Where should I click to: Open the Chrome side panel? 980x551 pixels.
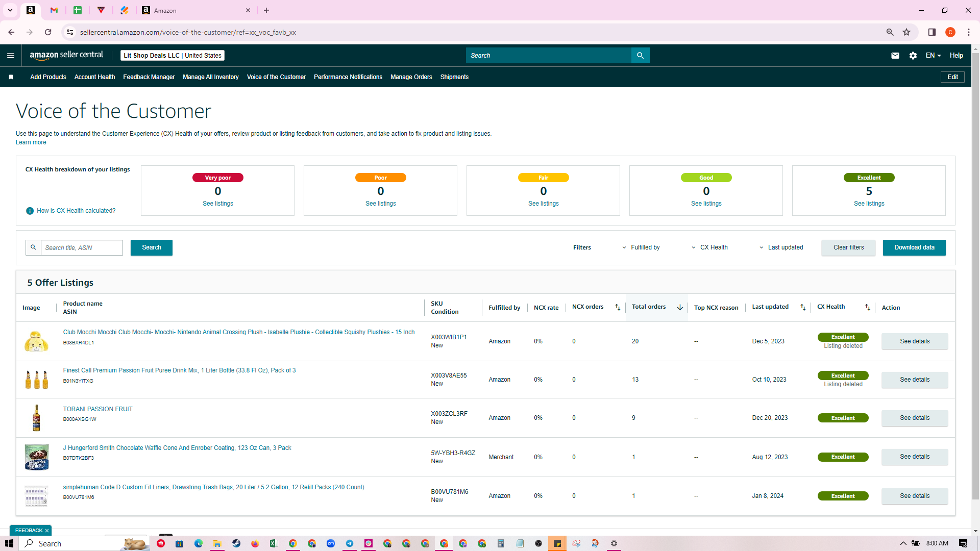pyautogui.click(x=932, y=32)
